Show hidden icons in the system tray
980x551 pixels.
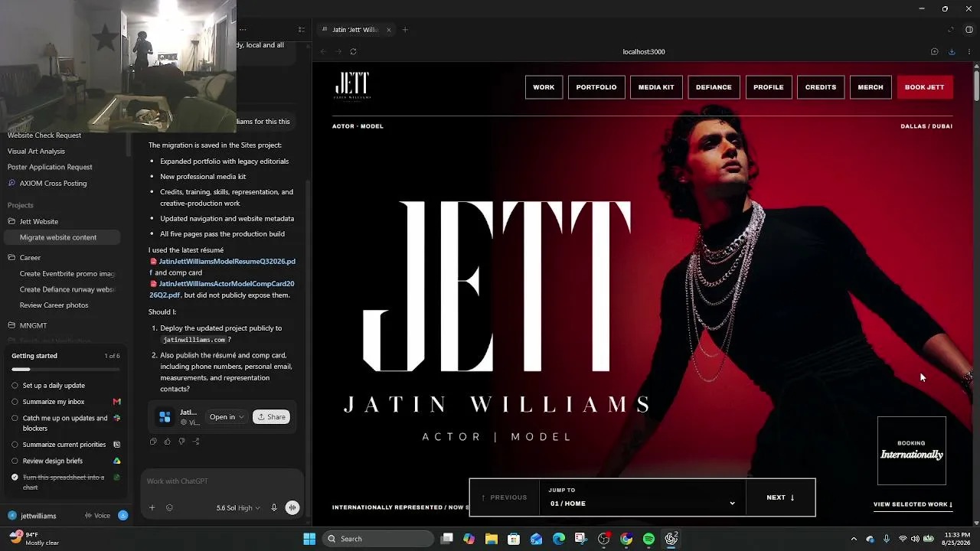click(854, 539)
